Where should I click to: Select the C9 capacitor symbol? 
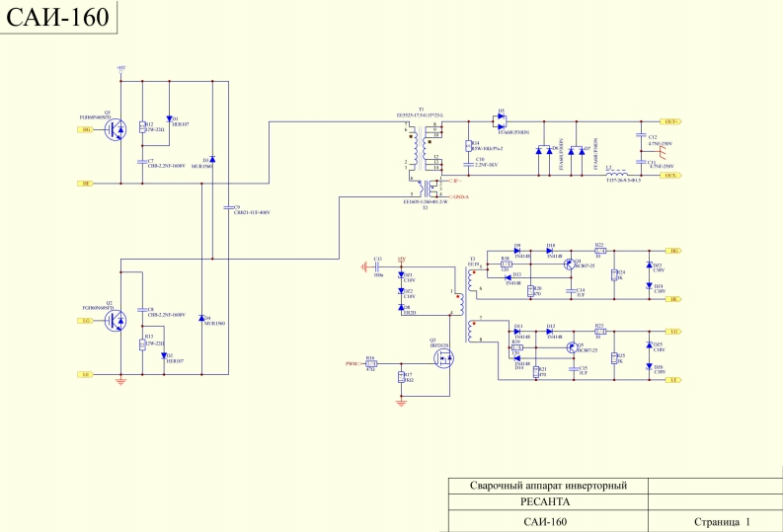click(228, 208)
